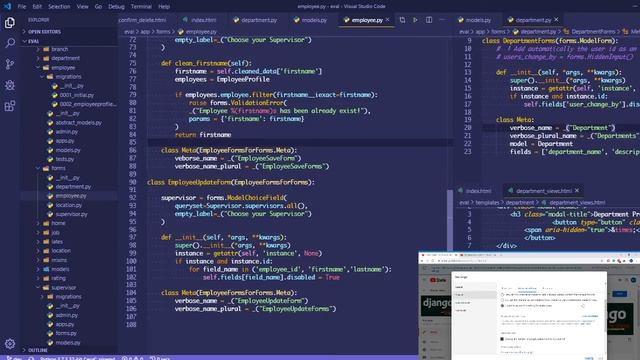Expand the OUTLINE section
The image size is (640, 360).
point(38,350)
